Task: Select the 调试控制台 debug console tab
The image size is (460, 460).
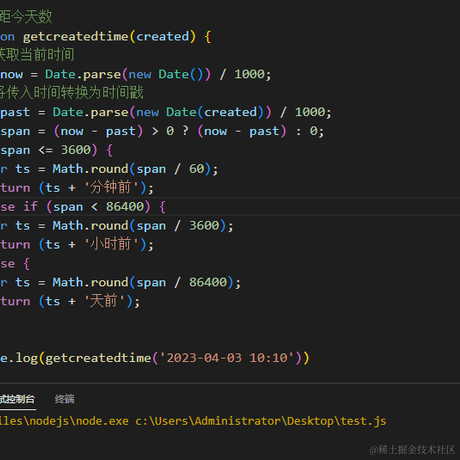Action: (x=17, y=399)
